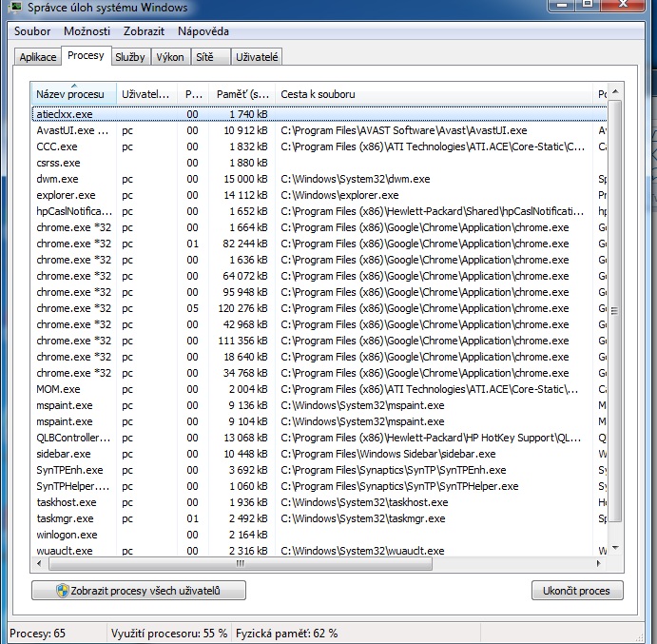Click the vertical scrollbar thumb
The width and height of the screenshot is (657, 644).
615,311
